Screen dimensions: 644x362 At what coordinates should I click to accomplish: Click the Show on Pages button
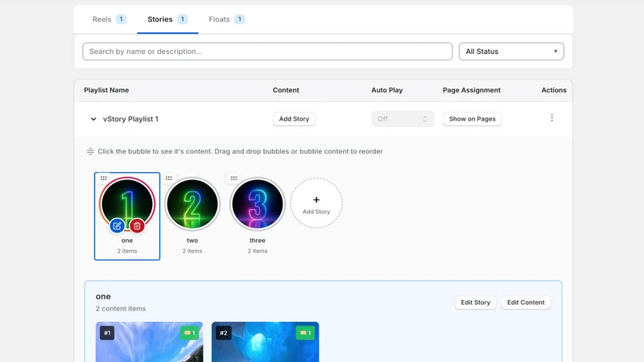tap(473, 119)
